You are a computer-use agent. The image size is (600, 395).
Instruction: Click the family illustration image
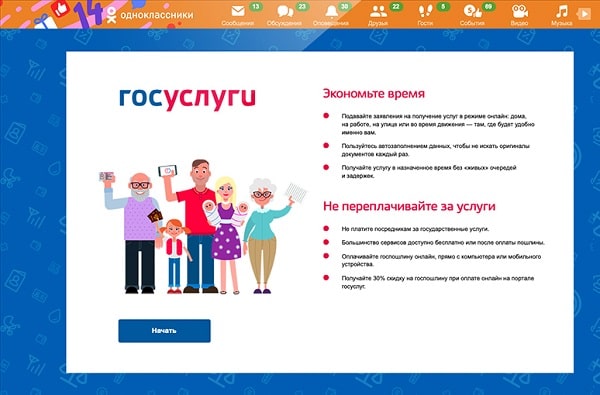pos(202,226)
